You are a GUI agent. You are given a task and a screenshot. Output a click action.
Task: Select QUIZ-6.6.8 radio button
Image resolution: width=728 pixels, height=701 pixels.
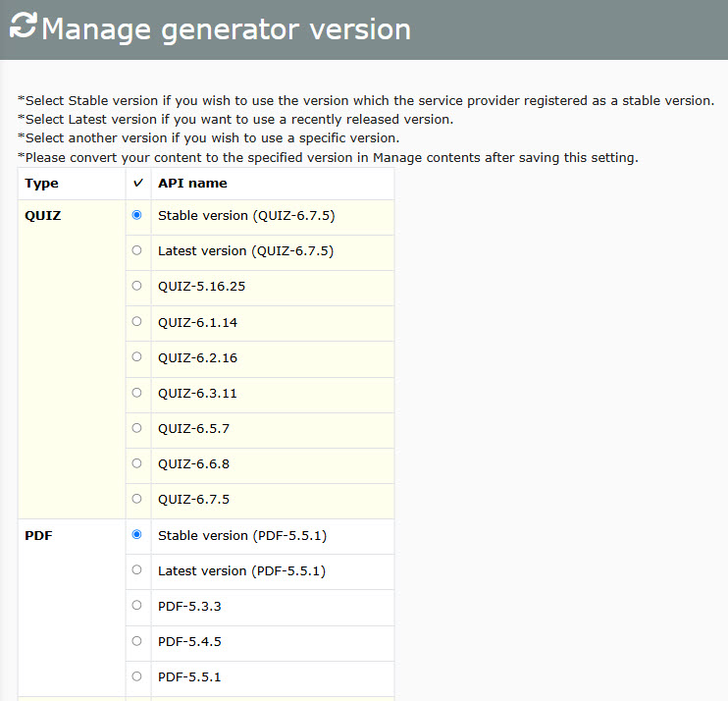coord(136,463)
